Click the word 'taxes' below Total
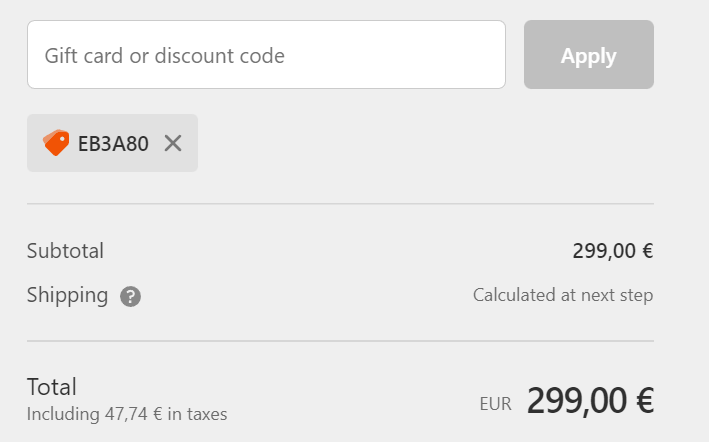This screenshot has height=442, width=709. click(205, 413)
